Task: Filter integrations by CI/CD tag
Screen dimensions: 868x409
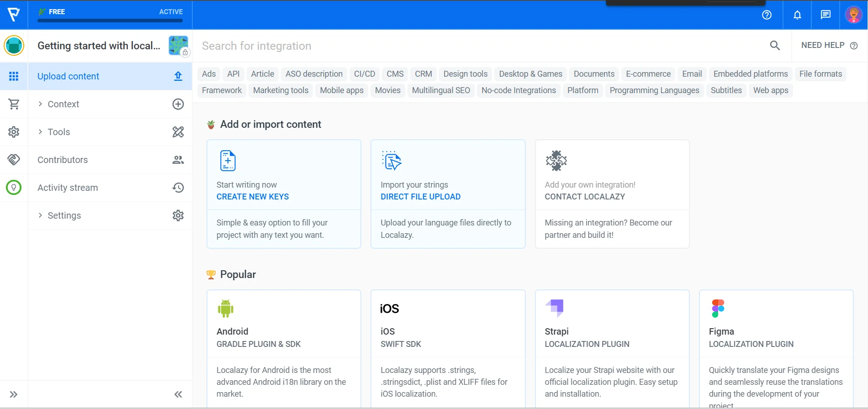Action: [365, 74]
